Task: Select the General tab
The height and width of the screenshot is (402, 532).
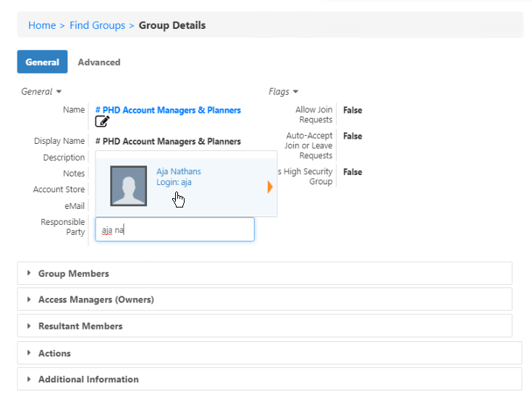Action: (x=42, y=62)
